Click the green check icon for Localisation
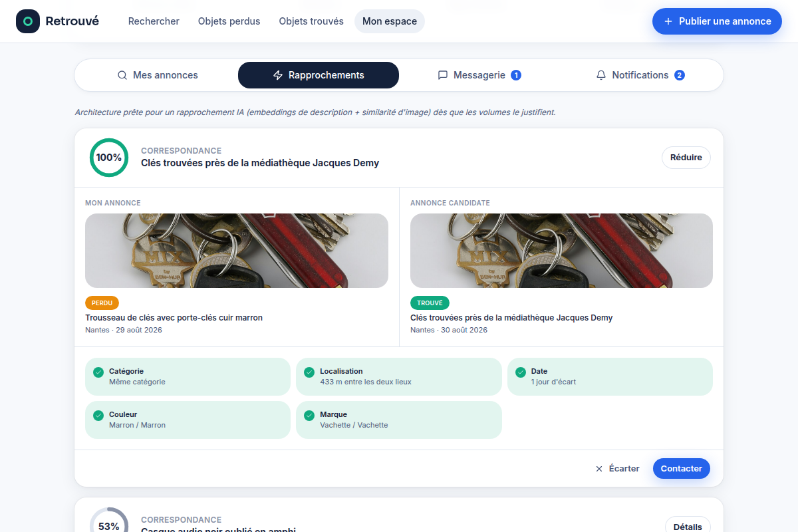798x532 pixels. [309, 372]
